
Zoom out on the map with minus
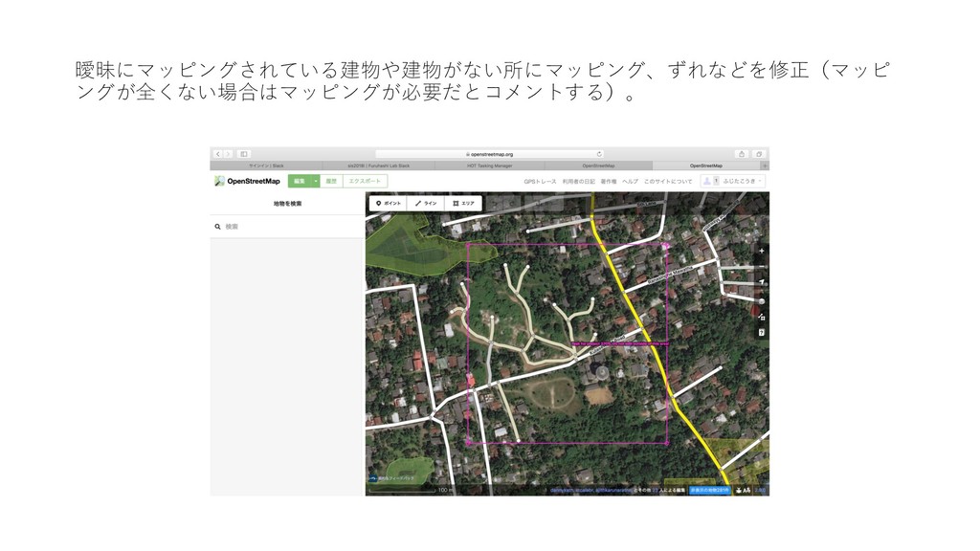[x=761, y=266]
